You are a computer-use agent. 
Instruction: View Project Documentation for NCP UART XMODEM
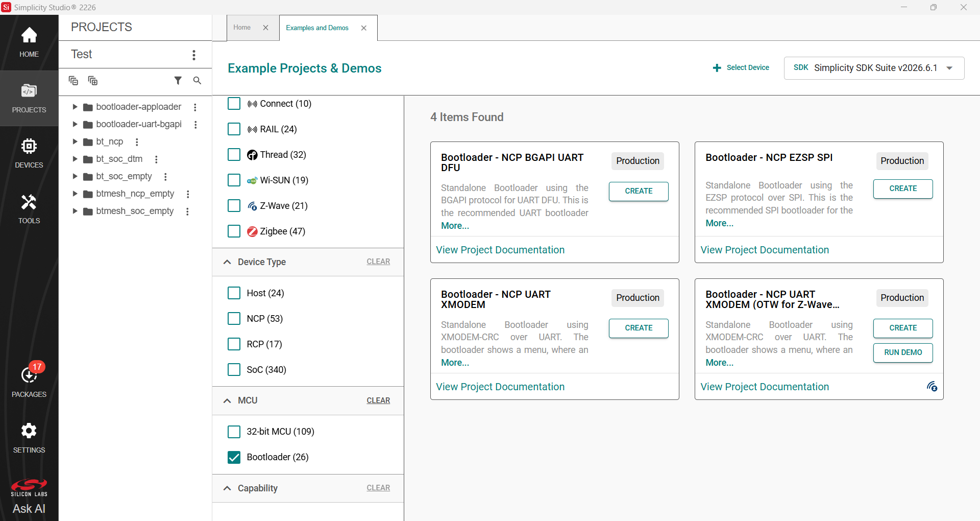pyautogui.click(x=500, y=387)
